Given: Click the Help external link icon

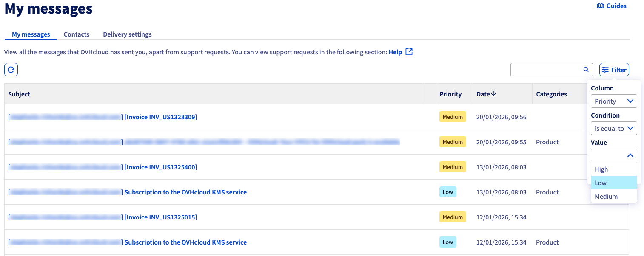Looking at the screenshot, I should (x=409, y=52).
